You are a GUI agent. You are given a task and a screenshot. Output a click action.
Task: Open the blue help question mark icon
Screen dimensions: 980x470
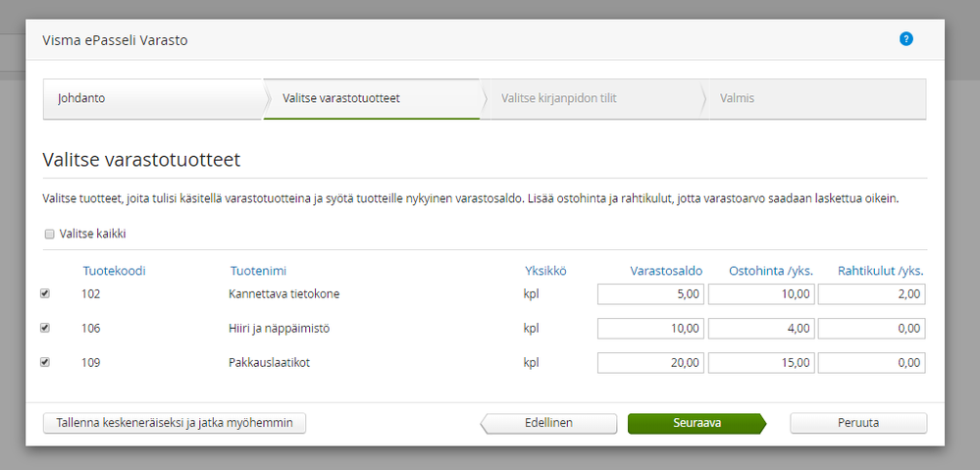[x=905, y=38]
